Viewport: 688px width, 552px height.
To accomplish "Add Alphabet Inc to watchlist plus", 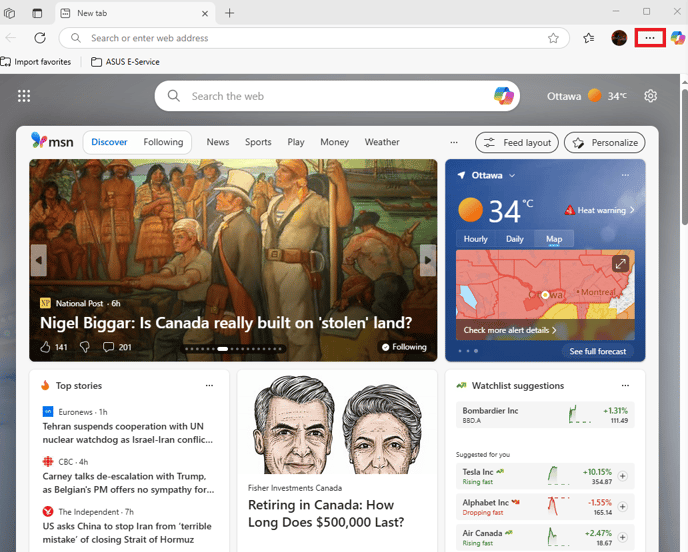I will (622, 507).
